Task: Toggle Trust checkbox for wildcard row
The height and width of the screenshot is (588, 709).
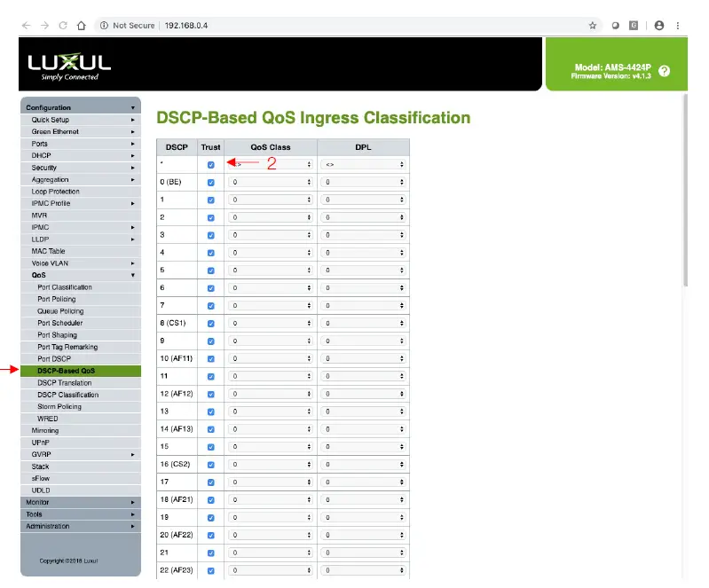Action: 210,165
